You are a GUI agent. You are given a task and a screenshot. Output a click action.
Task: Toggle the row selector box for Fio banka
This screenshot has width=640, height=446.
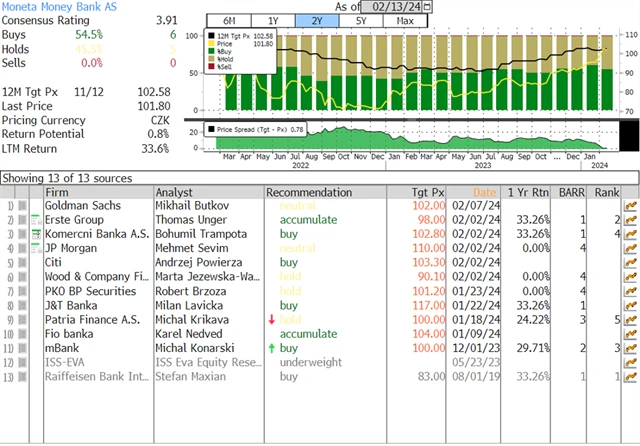[24, 333]
